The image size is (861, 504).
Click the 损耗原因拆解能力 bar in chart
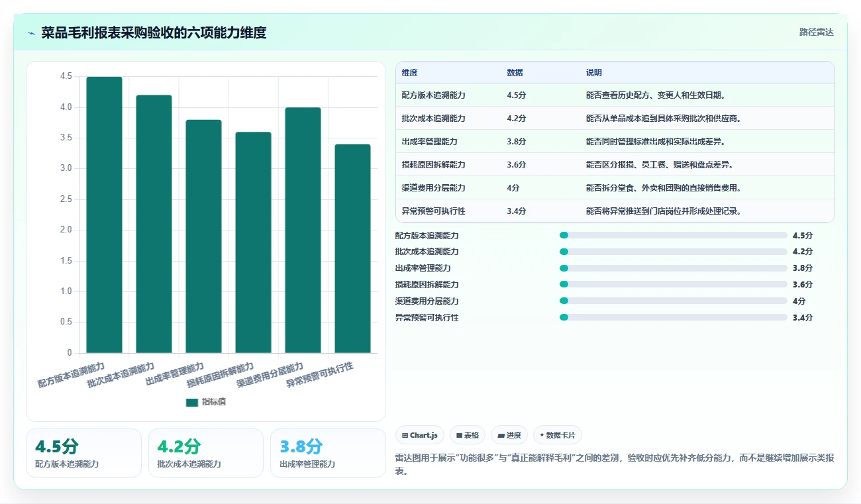coord(253,242)
